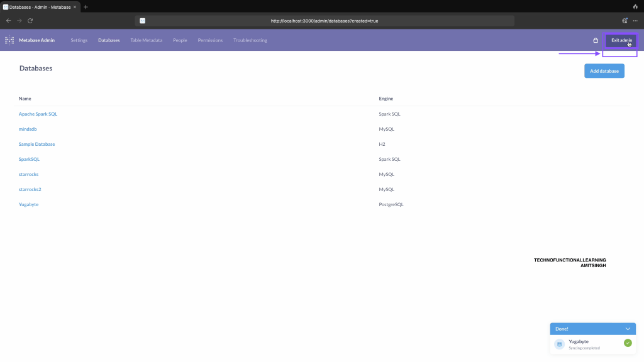Open the store bag icon in header
The image size is (644, 362).
(x=596, y=40)
